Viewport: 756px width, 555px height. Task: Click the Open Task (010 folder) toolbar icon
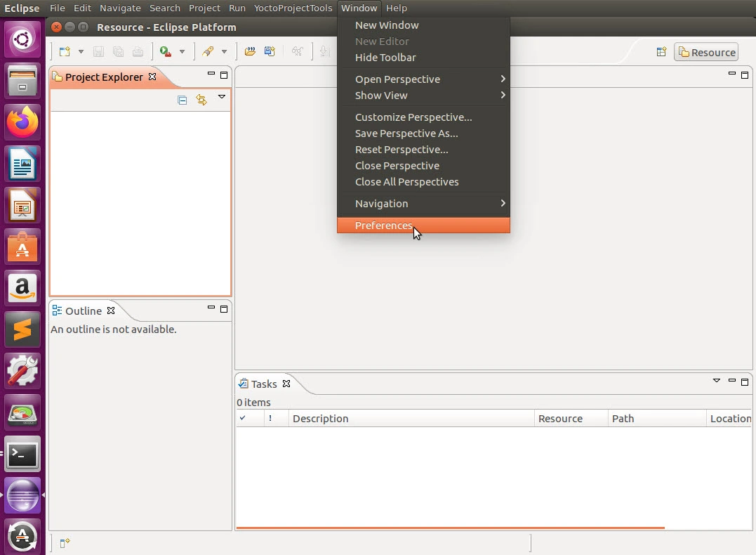pos(250,51)
